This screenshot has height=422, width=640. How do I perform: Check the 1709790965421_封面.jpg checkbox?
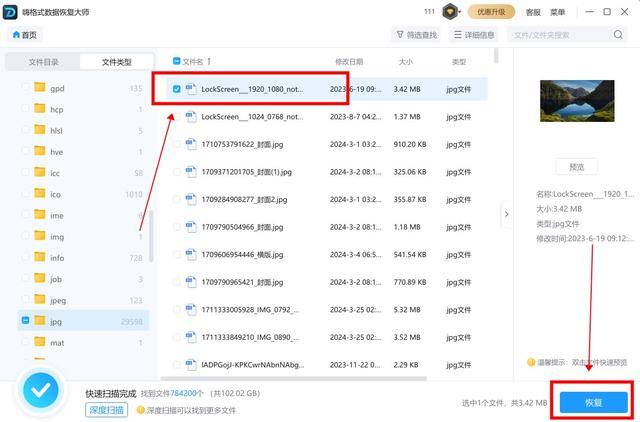[176, 282]
